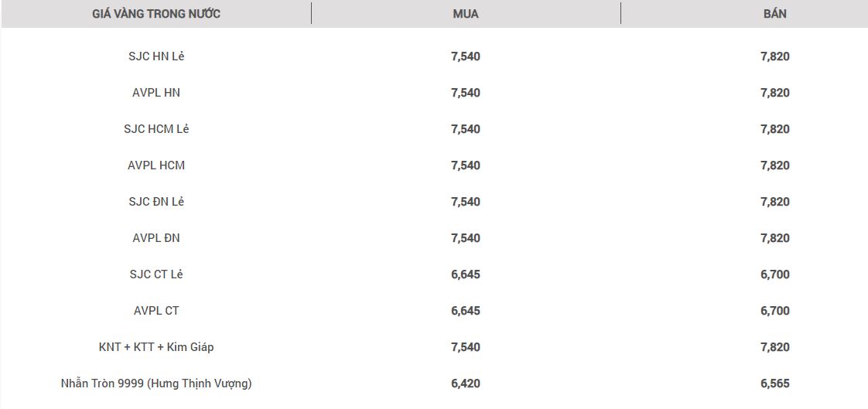Viewport: 868px width, 409px height.
Task: Select the buy price 6,645 for SJC CT Lẻ
Action: coord(466,274)
